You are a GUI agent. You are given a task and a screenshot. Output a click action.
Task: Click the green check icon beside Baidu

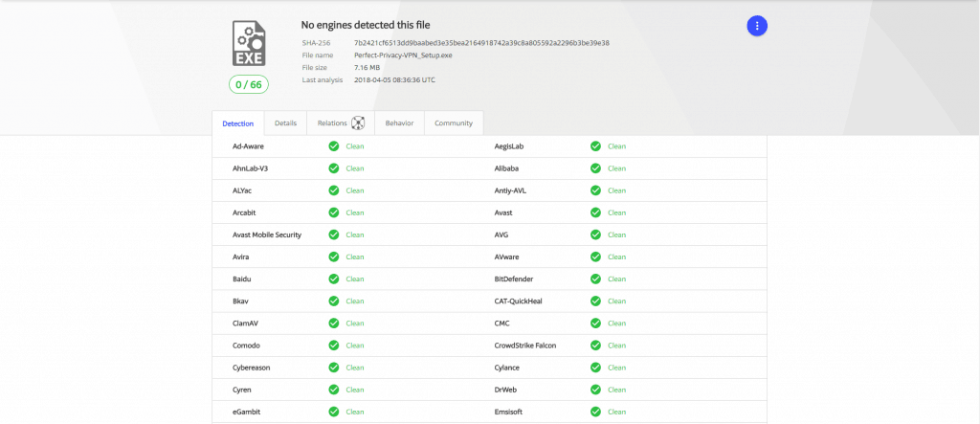[x=334, y=279]
